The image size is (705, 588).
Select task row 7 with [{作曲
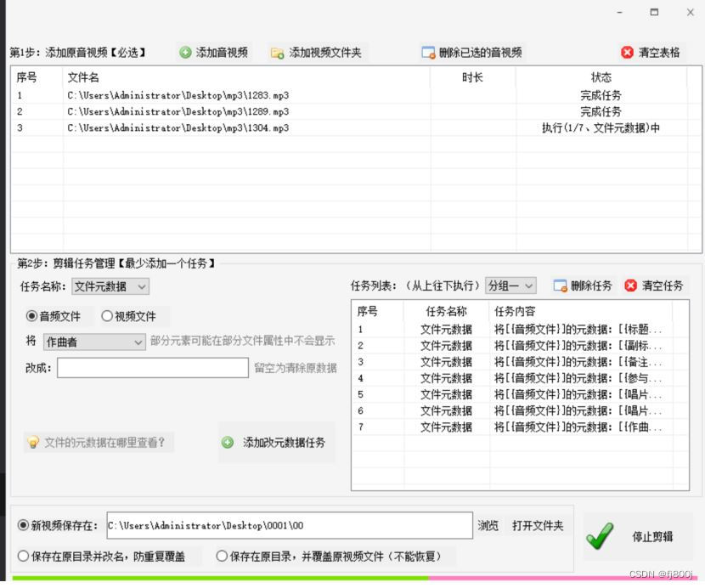(x=520, y=427)
